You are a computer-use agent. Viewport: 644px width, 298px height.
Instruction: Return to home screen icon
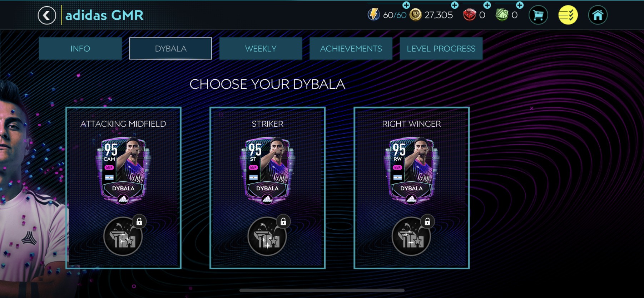click(x=598, y=15)
